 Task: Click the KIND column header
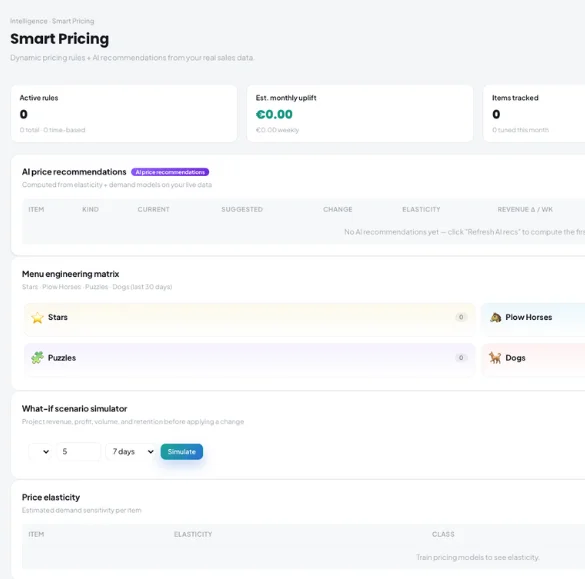pyautogui.click(x=90, y=210)
